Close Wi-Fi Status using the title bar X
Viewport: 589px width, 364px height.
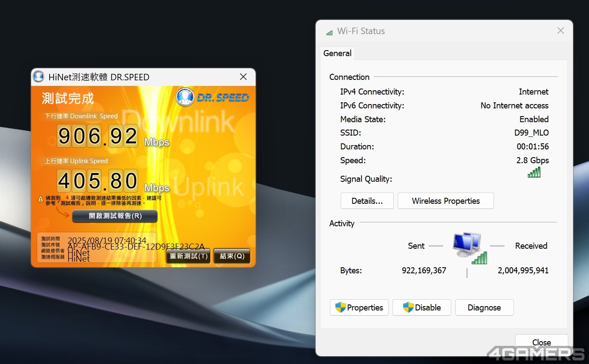(x=560, y=31)
